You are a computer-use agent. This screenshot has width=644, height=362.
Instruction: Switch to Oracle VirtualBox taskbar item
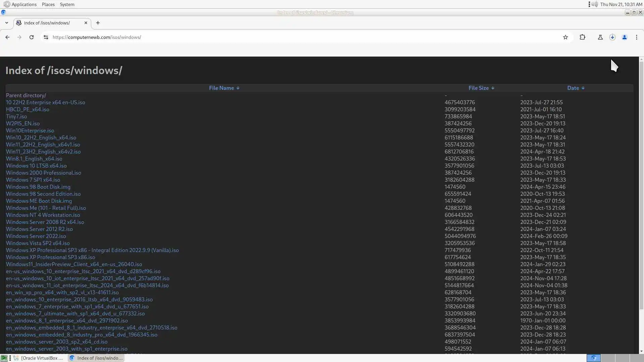(39, 358)
